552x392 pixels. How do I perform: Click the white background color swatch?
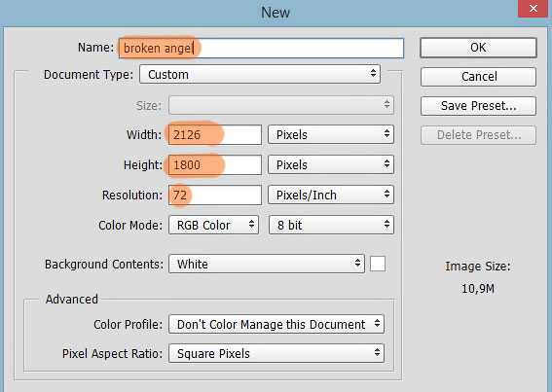pyautogui.click(x=378, y=264)
